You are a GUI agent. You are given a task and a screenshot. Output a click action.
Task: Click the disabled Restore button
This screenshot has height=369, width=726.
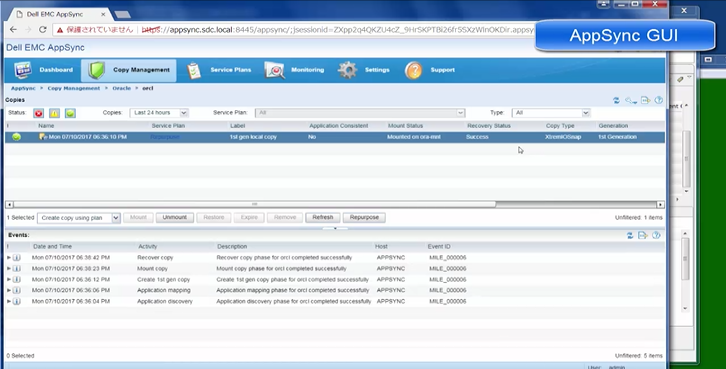point(213,218)
